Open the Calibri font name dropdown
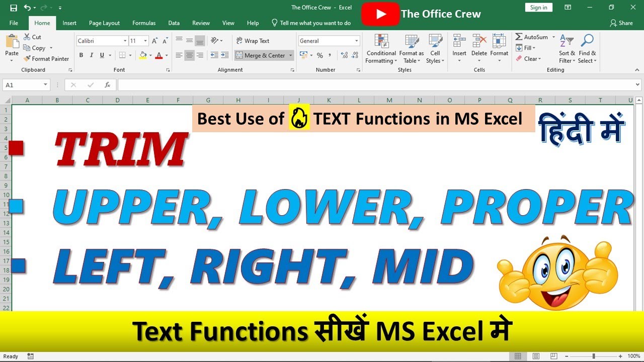Viewport: 644px width, 362px height. (125, 41)
